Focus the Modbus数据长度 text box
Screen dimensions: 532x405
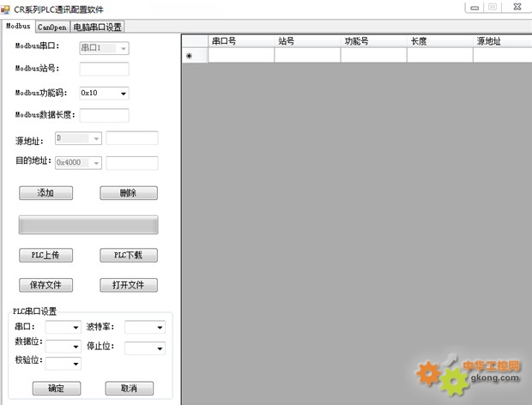[x=104, y=115]
